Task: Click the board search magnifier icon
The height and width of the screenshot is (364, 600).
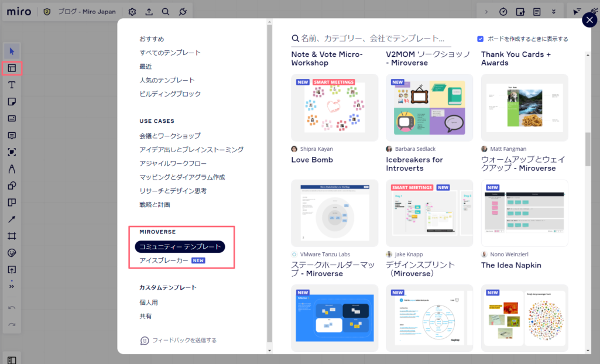Action: pos(166,12)
